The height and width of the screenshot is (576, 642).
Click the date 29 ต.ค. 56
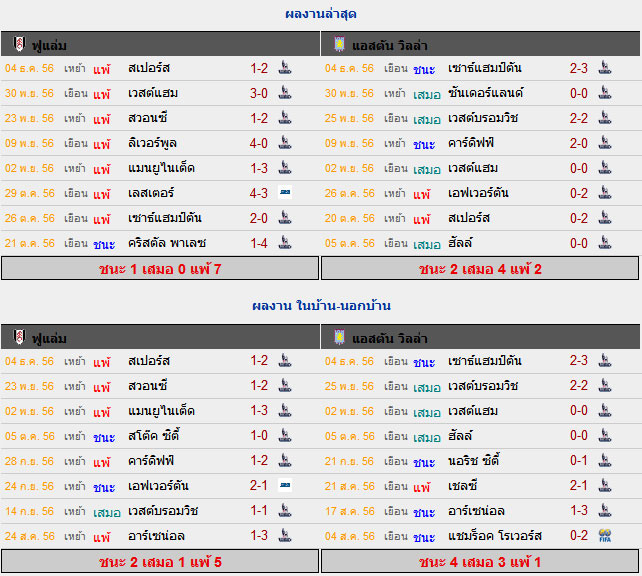point(29,193)
